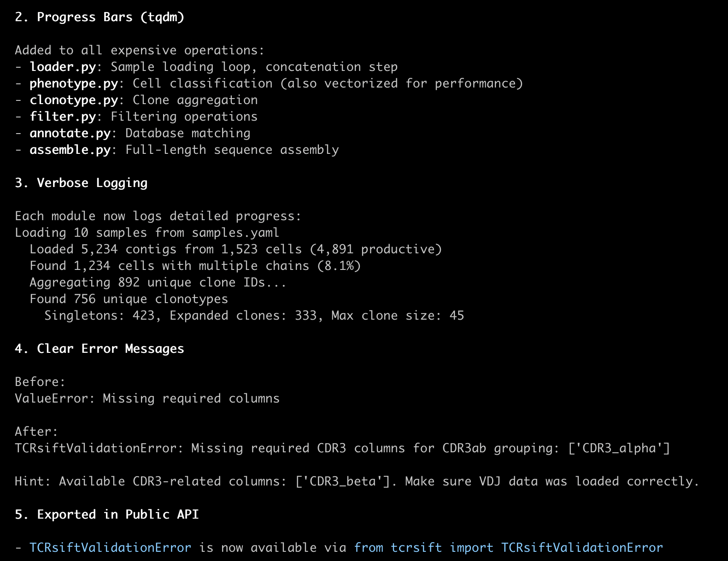Click the phenotype.py filename
Image resolution: width=728 pixels, height=561 pixels.
[x=74, y=83]
